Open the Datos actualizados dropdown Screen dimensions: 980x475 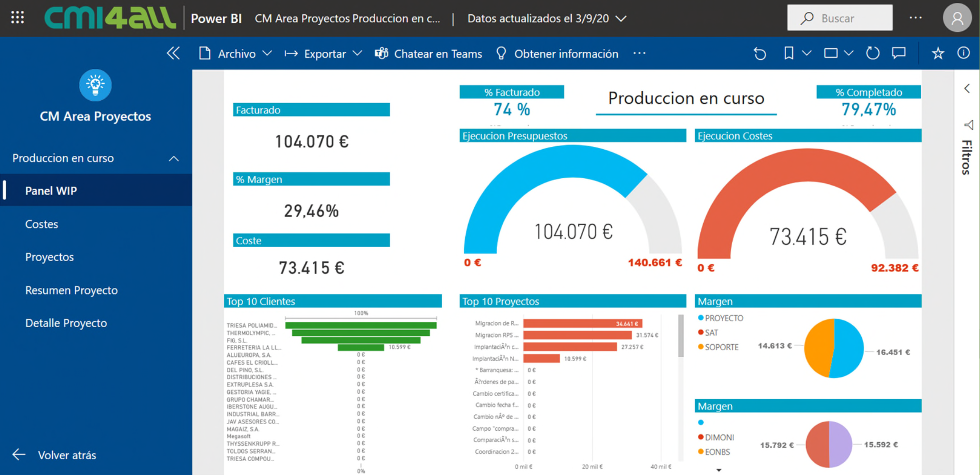621,19
